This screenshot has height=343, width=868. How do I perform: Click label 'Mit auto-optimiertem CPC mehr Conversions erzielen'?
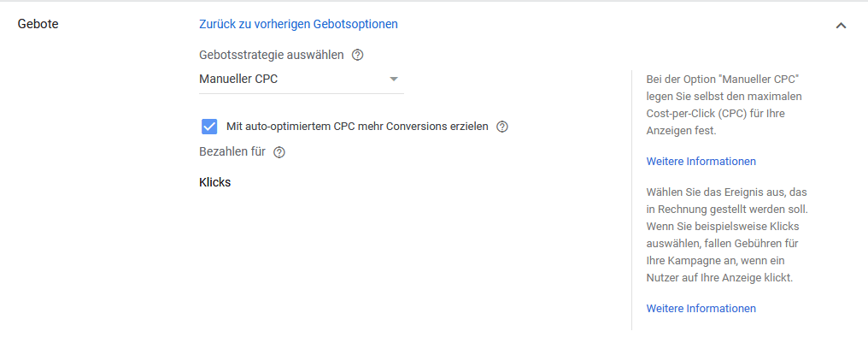pos(357,127)
